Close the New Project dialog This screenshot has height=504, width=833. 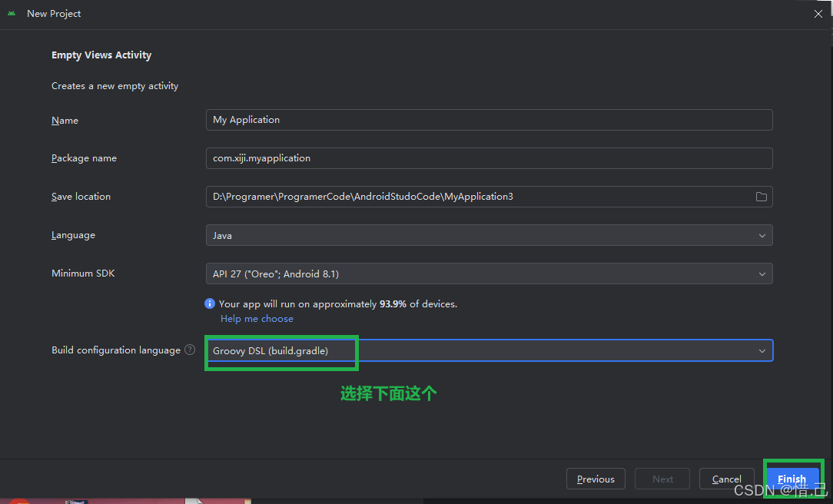tap(818, 14)
